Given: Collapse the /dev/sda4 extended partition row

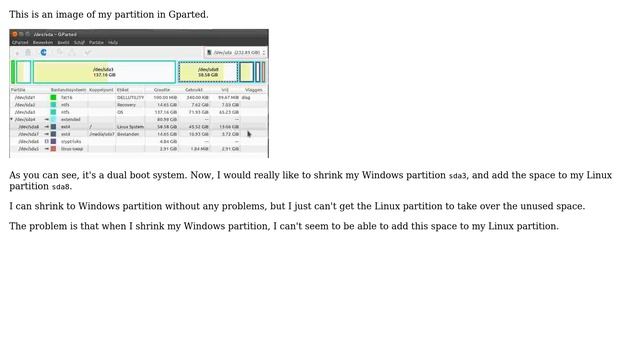Looking at the screenshot, I should [11, 119].
